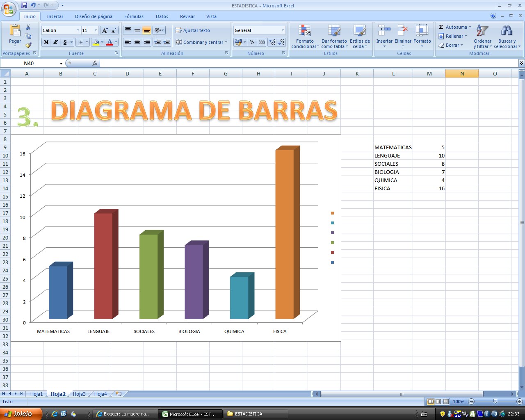The image size is (525, 420).
Task: Click the Office button
Action: tap(9, 9)
